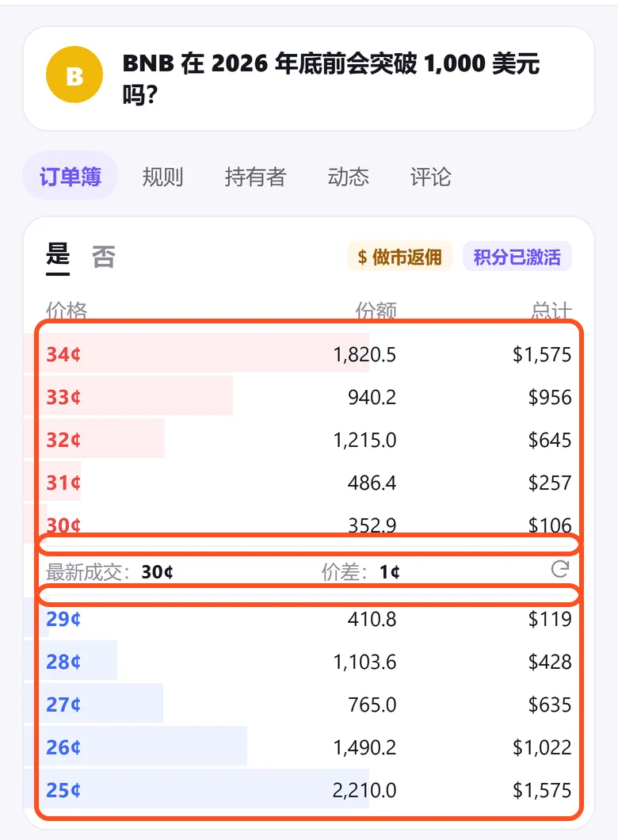
Task: Click the $645 total
Action: [550, 440]
